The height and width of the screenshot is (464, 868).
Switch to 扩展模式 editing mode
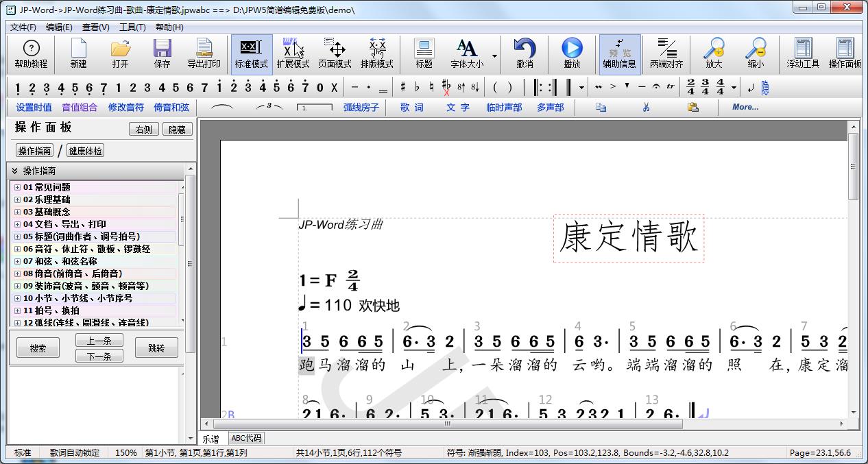tap(294, 53)
